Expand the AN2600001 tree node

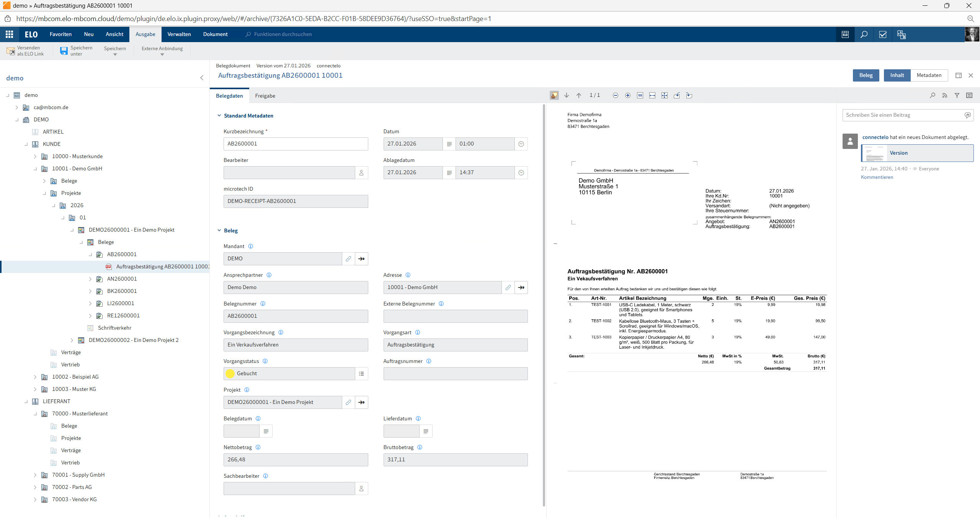(90, 279)
